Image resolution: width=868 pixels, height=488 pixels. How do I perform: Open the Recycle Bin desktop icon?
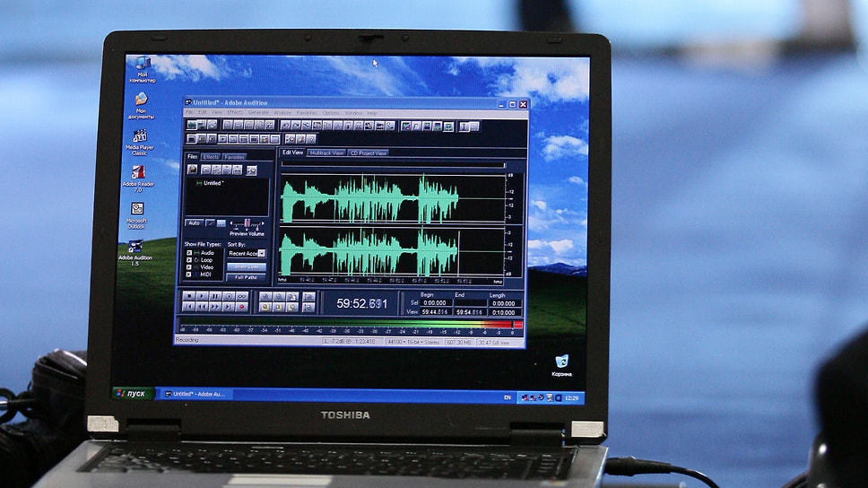pyautogui.click(x=561, y=366)
